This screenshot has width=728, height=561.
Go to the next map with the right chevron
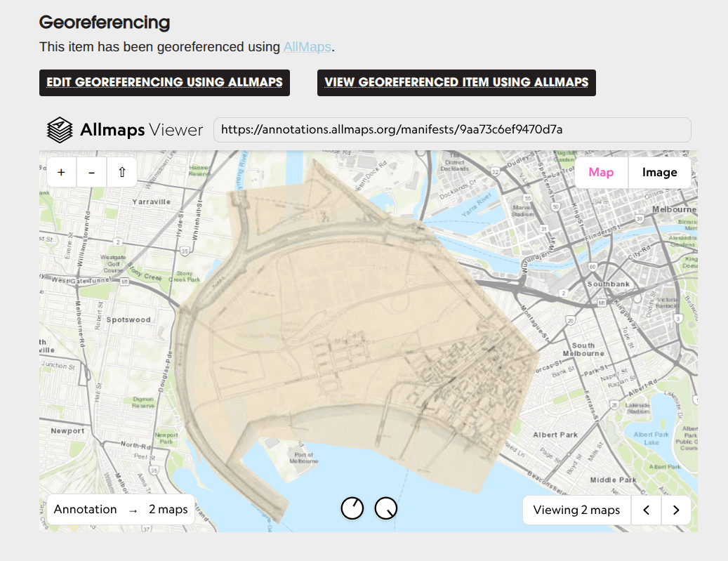[x=675, y=510]
